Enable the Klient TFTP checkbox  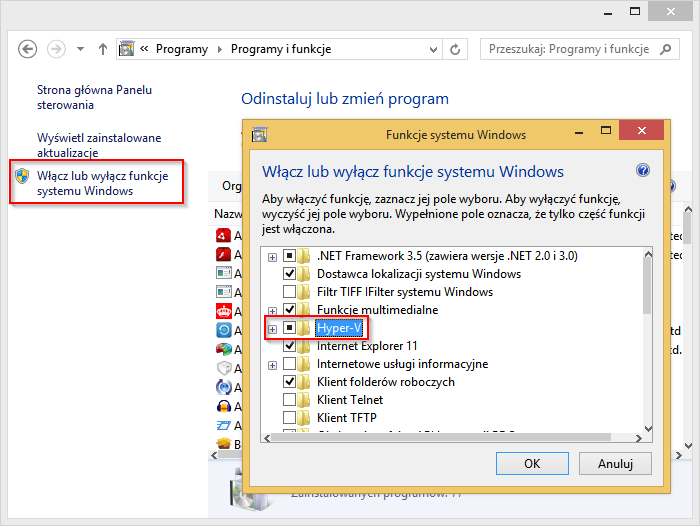coord(289,417)
